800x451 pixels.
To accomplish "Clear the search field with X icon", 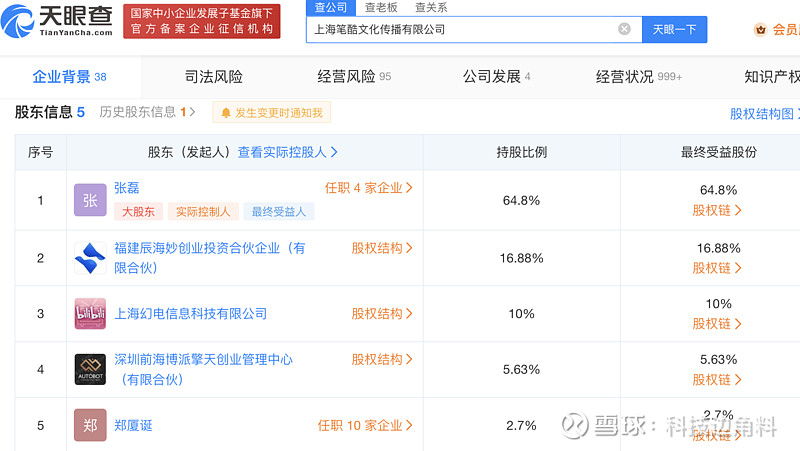I will tap(624, 29).
